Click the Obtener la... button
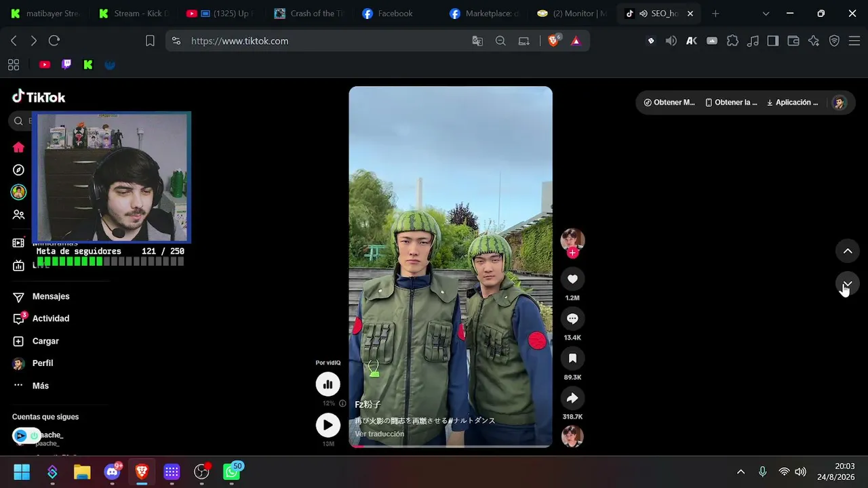Image resolution: width=868 pixels, height=488 pixels. pos(731,102)
